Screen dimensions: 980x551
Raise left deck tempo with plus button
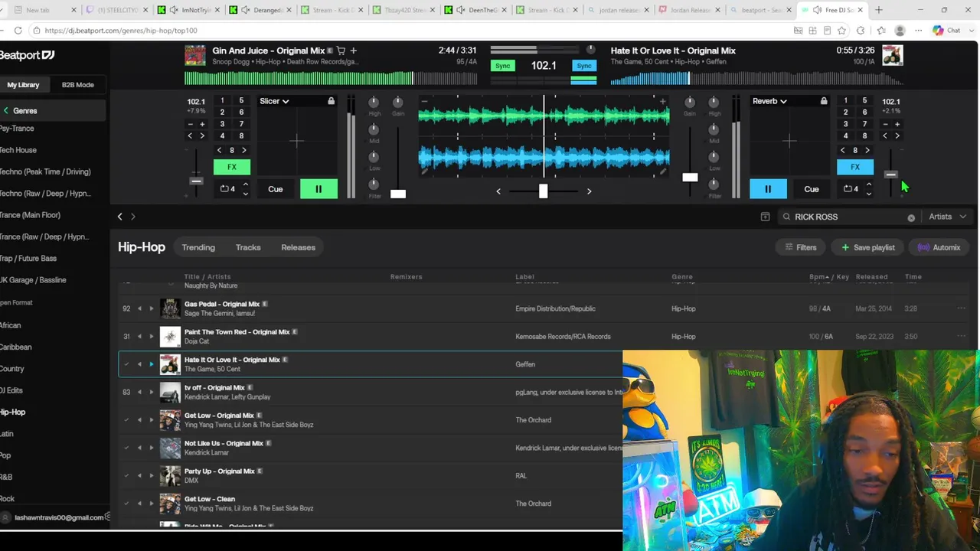pyautogui.click(x=202, y=124)
